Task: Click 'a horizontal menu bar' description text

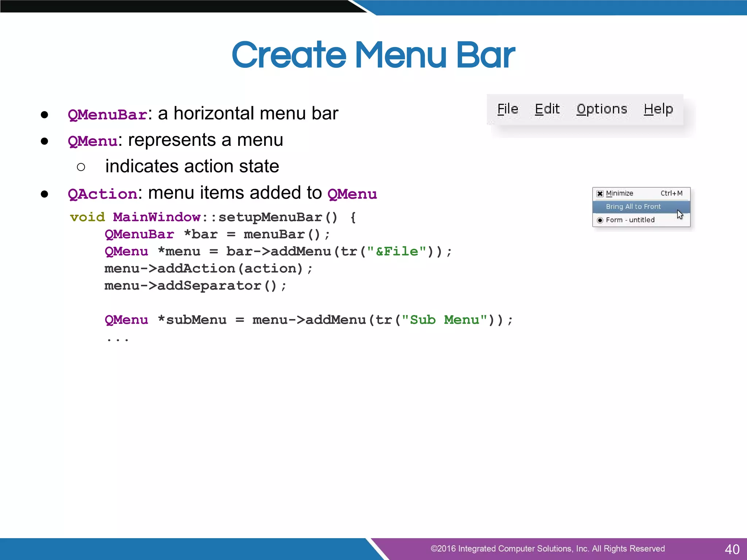Action: 248,113
